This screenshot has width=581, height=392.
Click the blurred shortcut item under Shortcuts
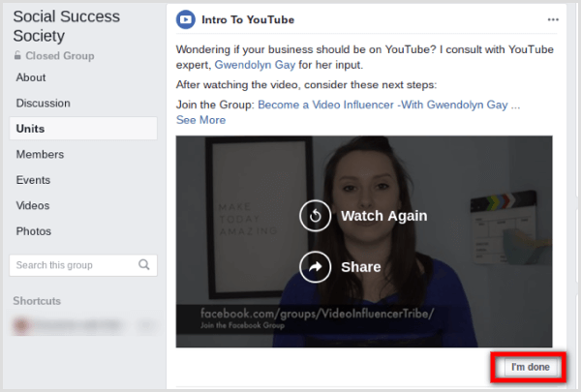(83, 325)
